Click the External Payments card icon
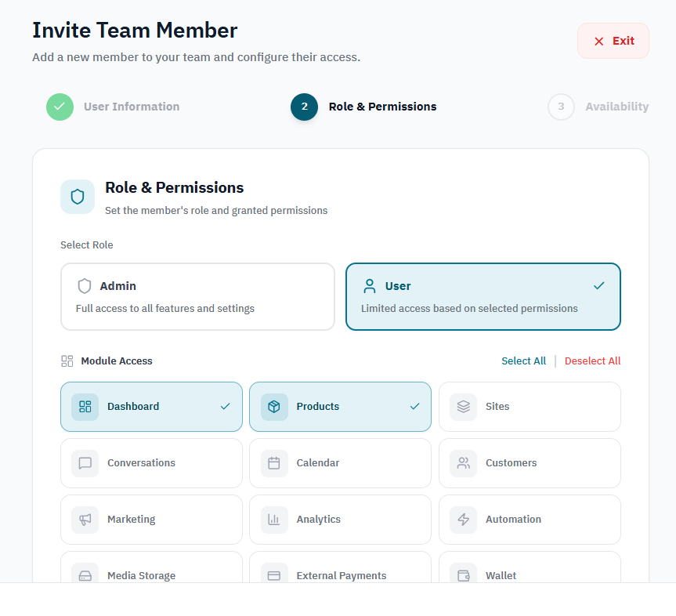Image resolution: width=676 pixels, height=616 pixels. click(273, 575)
